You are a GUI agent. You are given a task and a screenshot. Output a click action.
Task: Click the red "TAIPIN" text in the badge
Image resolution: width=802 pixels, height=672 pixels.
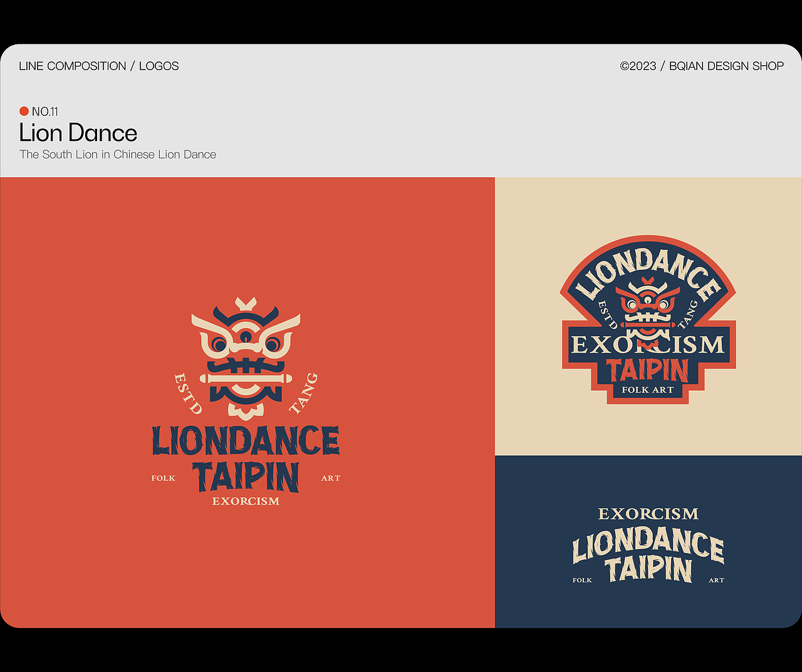coord(648,371)
